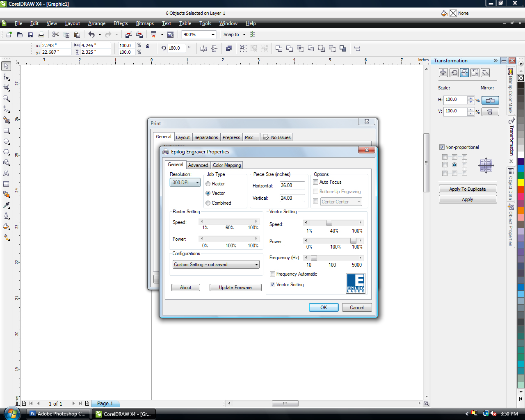Open the Layout tab in Print dialog
Screen dimensions: 525x420
(183, 137)
